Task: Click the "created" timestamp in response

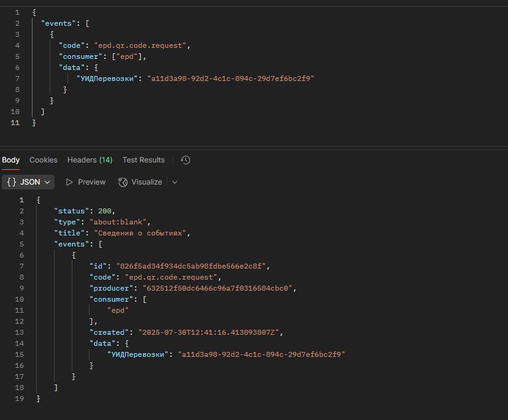Action: click(209, 332)
